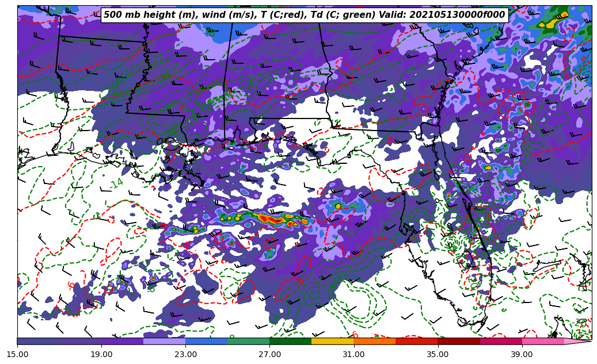Click the green -14 contour label

coord(115,183)
